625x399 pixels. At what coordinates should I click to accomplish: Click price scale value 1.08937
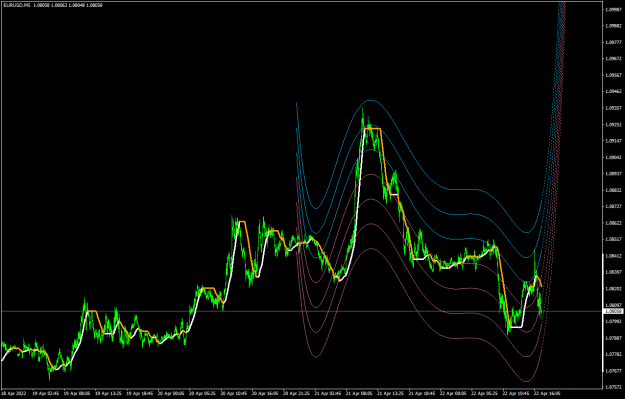tap(613, 174)
